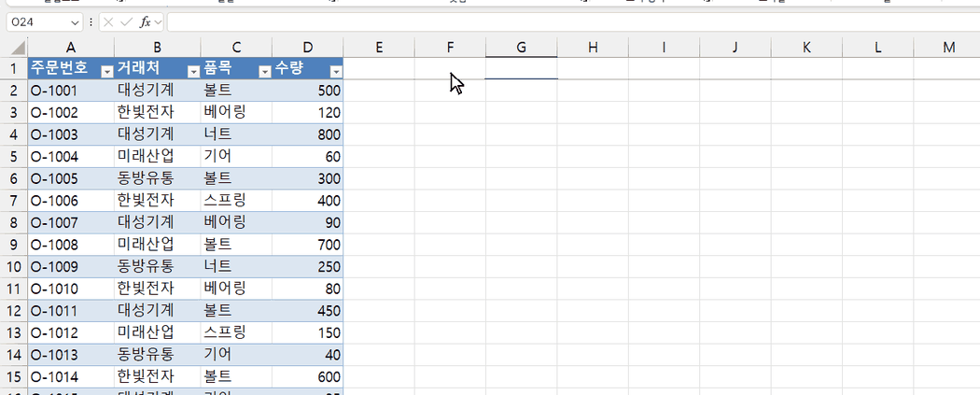
Task: Click the 수량 header cell
Action: pyautogui.click(x=308, y=68)
